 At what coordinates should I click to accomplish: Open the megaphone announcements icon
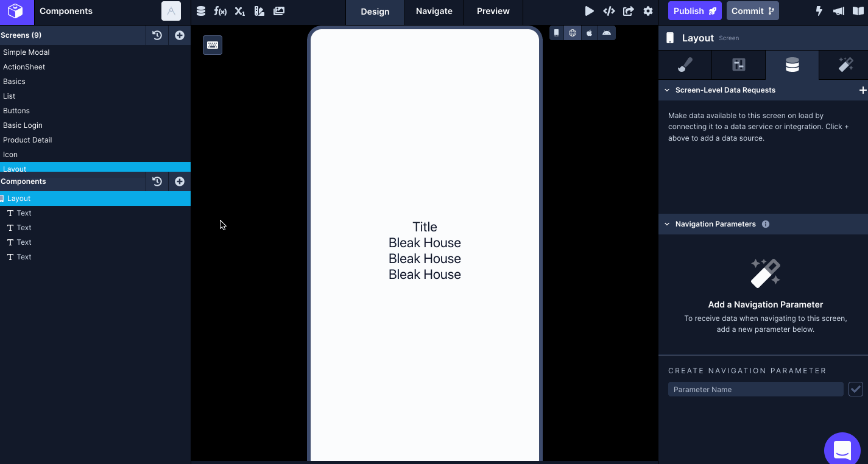click(839, 11)
